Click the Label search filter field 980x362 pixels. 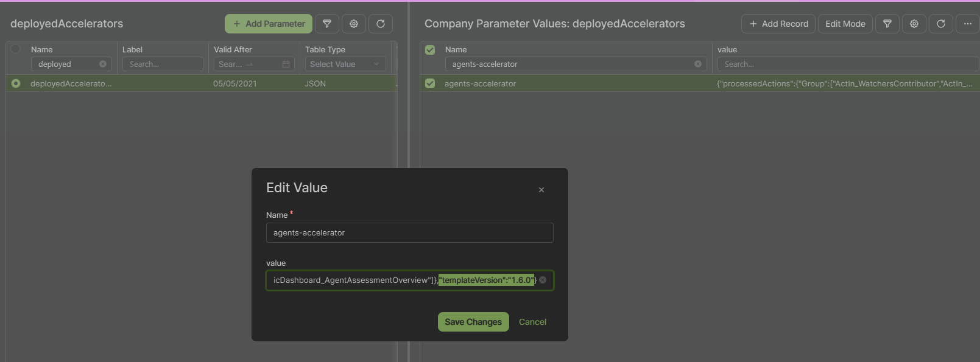pyautogui.click(x=163, y=64)
